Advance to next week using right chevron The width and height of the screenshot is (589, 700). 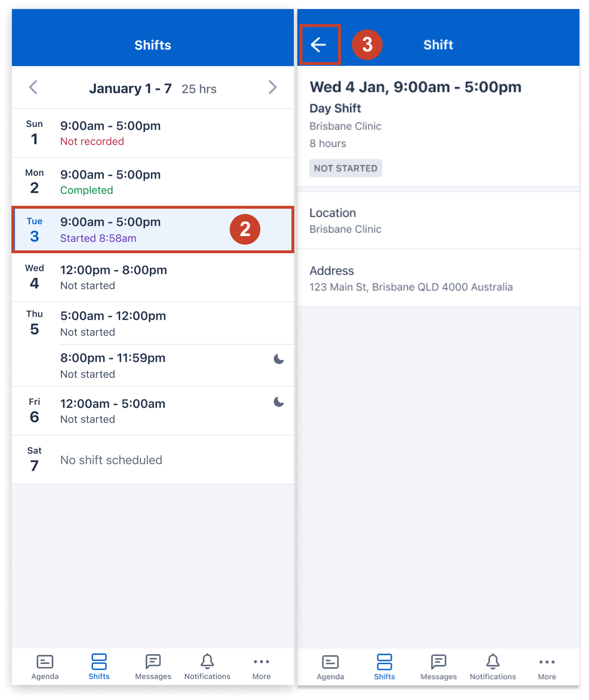tap(273, 88)
